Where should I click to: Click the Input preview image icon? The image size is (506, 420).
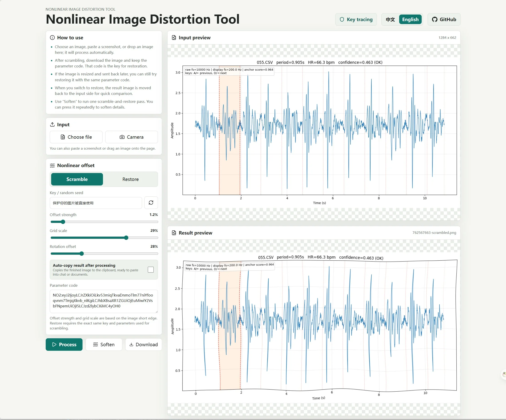[x=174, y=37]
